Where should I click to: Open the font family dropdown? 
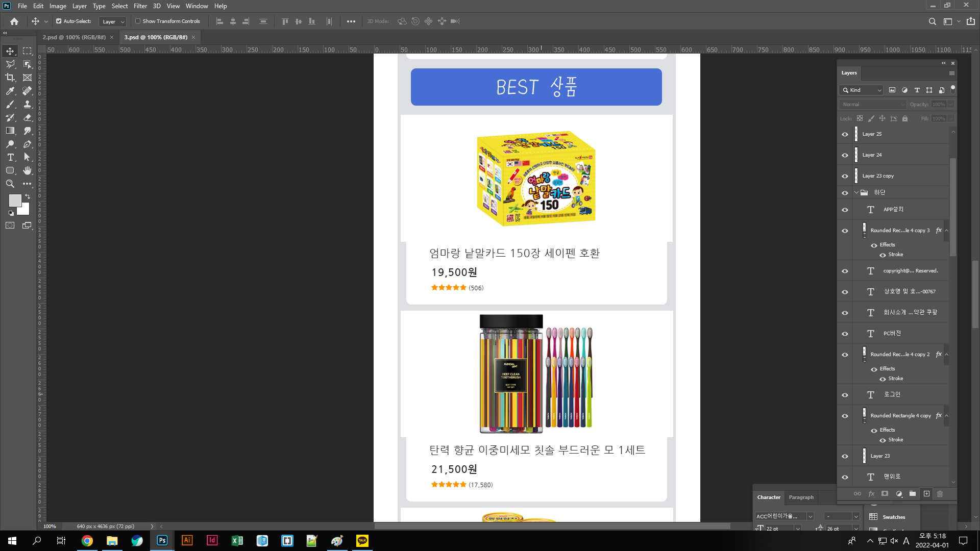click(810, 516)
